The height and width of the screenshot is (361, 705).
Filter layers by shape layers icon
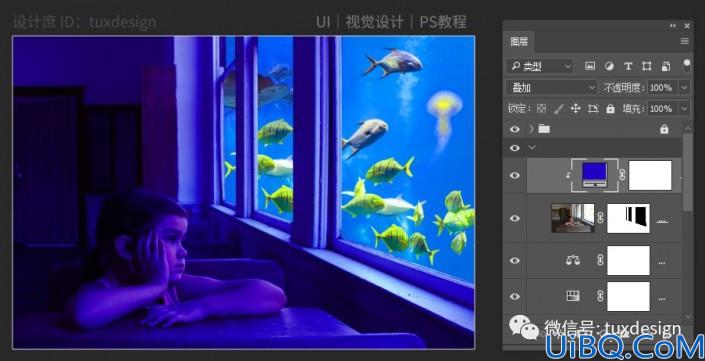click(647, 66)
